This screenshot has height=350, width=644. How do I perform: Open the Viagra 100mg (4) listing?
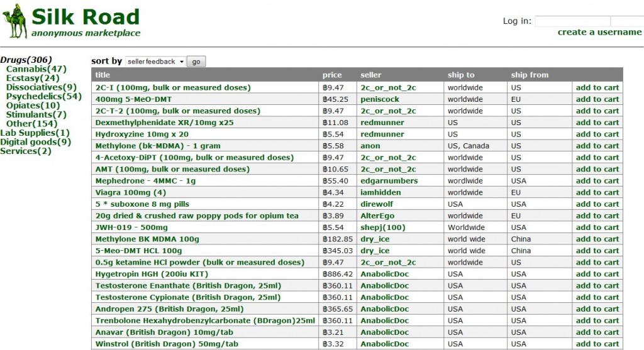pyautogui.click(x=131, y=192)
